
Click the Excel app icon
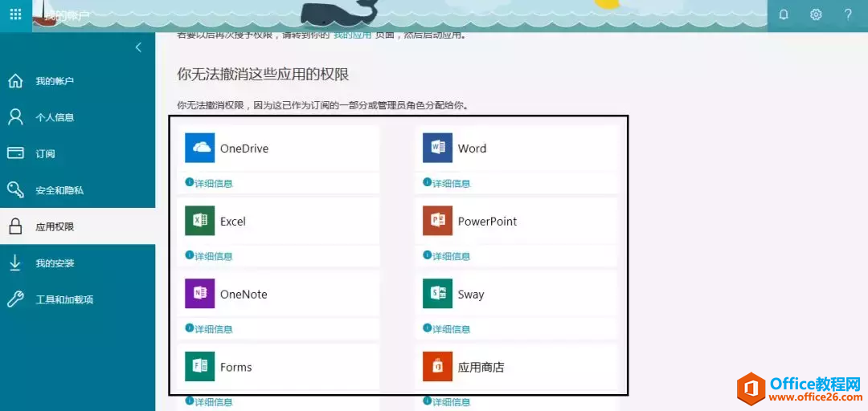[200, 221]
